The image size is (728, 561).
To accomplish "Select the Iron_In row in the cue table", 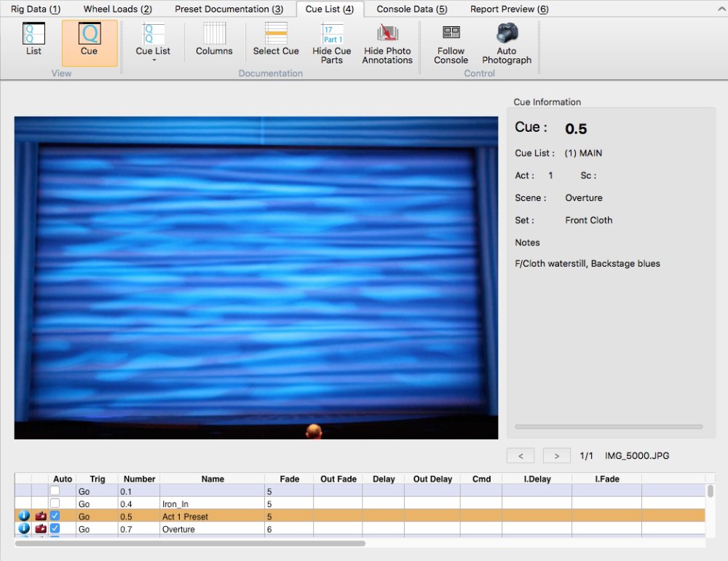I will 211,503.
